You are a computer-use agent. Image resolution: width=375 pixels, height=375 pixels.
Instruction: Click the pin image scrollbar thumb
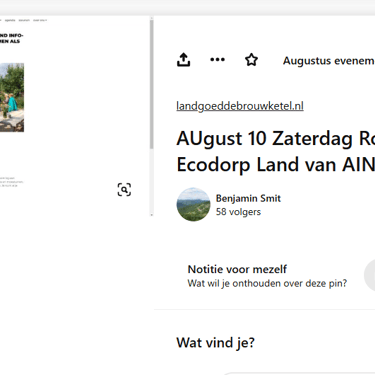[152, 84]
